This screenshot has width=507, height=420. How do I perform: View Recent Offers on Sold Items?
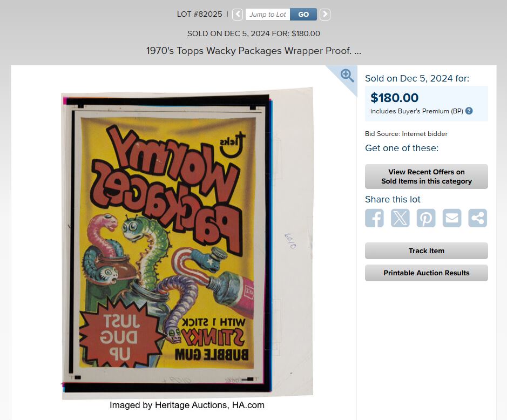426,177
